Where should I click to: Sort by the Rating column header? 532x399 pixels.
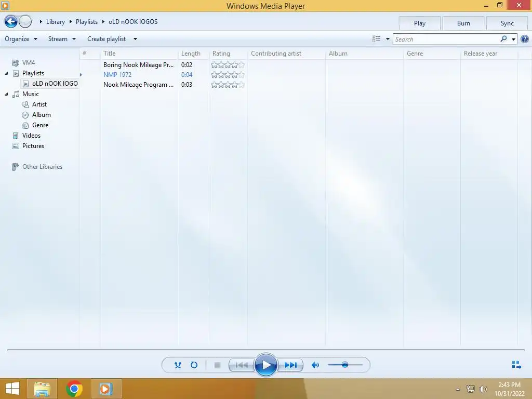tap(229, 54)
